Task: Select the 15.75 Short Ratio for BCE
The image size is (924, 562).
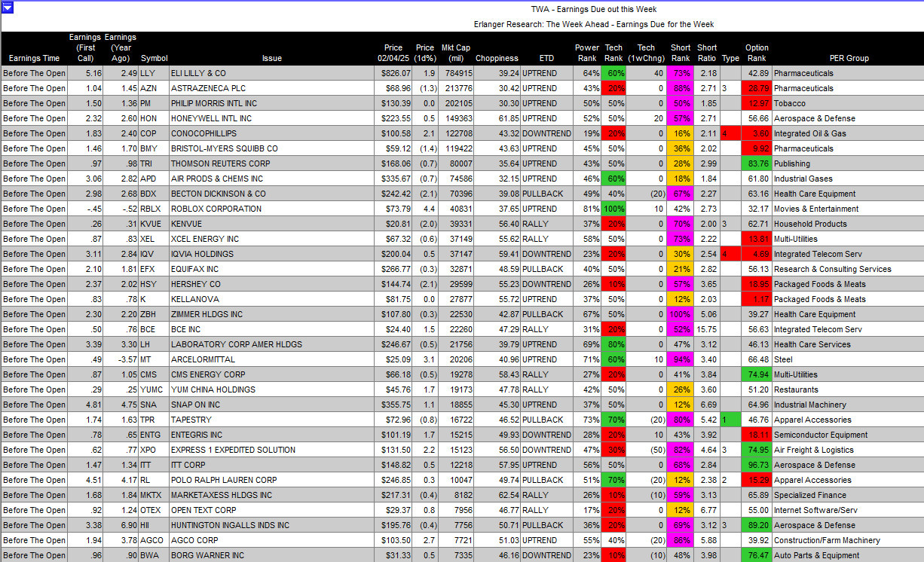Action: (707, 329)
